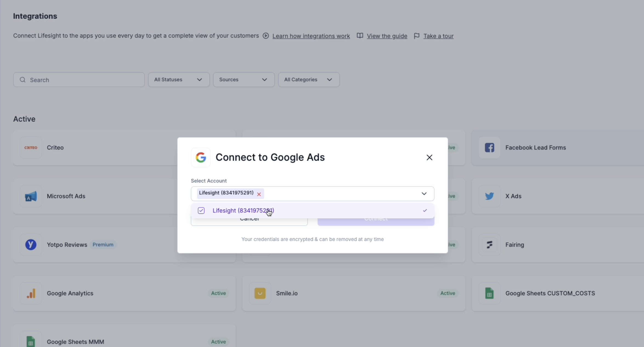Click the X Ads bird icon
644x347 pixels.
pyautogui.click(x=489, y=196)
